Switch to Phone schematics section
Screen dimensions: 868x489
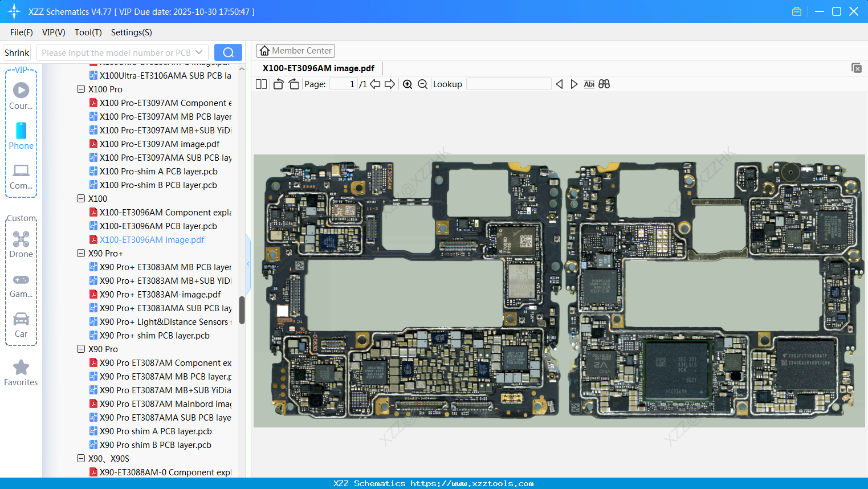(x=21, y=136)
